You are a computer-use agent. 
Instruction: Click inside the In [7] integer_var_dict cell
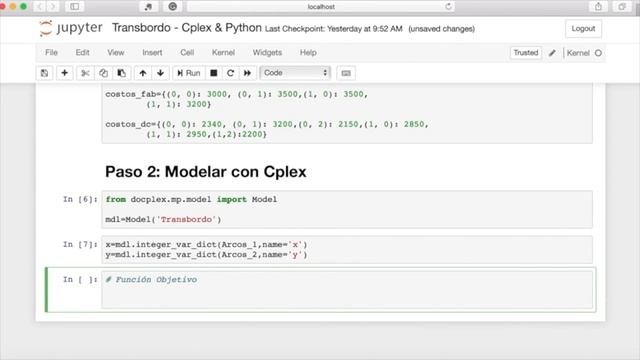click(347, 249)
